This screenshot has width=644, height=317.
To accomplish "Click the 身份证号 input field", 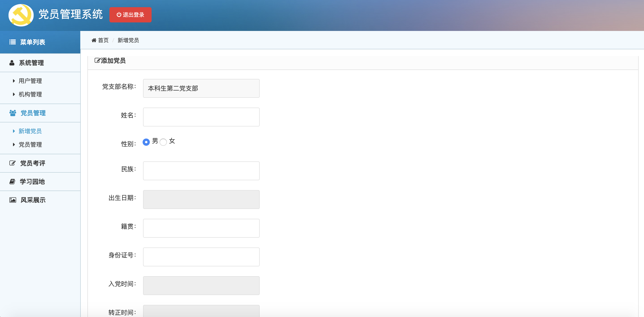I will click(201, 257).
